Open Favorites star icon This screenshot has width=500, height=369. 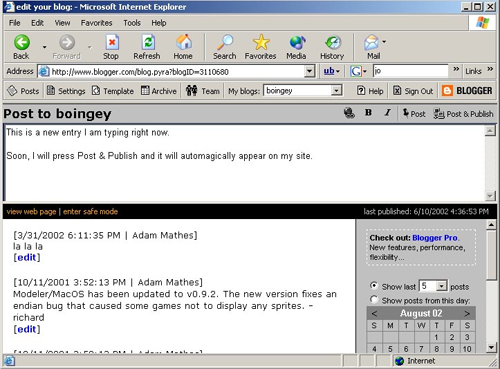[260, 47]
